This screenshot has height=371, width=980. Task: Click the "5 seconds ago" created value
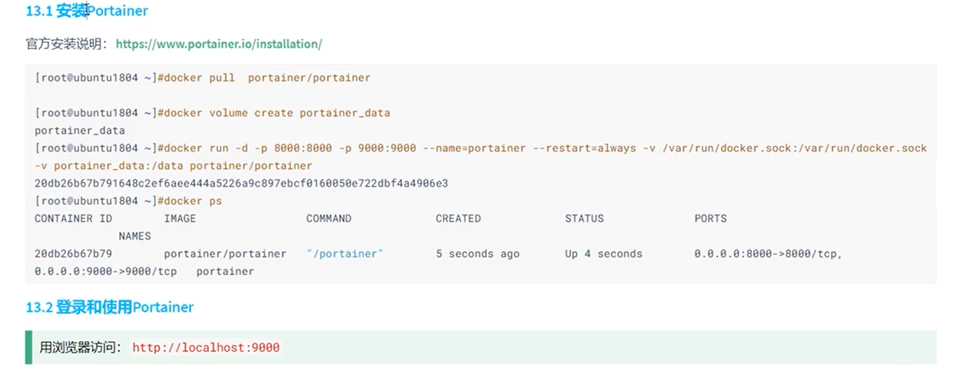477,253
